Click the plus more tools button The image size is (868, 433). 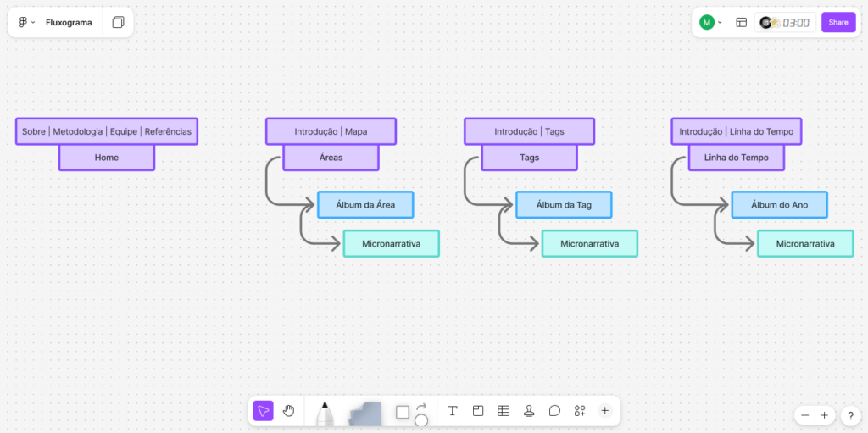click(x=604, y=411)
